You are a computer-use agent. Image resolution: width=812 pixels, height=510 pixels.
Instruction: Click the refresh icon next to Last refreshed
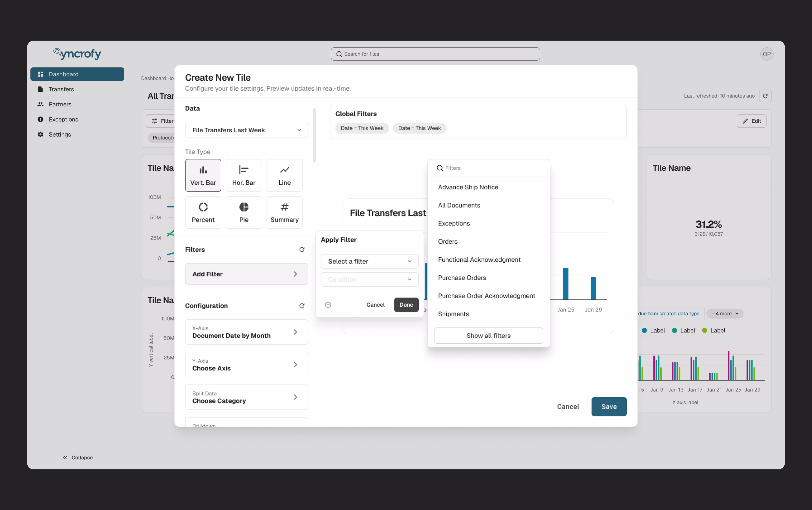pyautogui.click(x=765, y=96)
